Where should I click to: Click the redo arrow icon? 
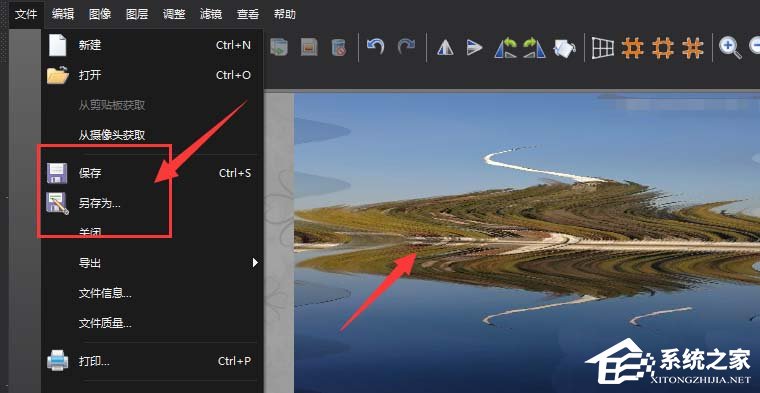[406, 47]
